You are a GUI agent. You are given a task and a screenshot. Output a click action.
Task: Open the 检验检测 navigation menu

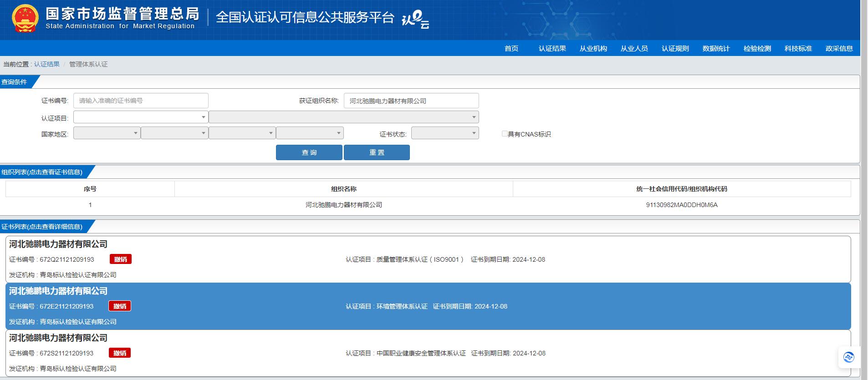(757, 49)
